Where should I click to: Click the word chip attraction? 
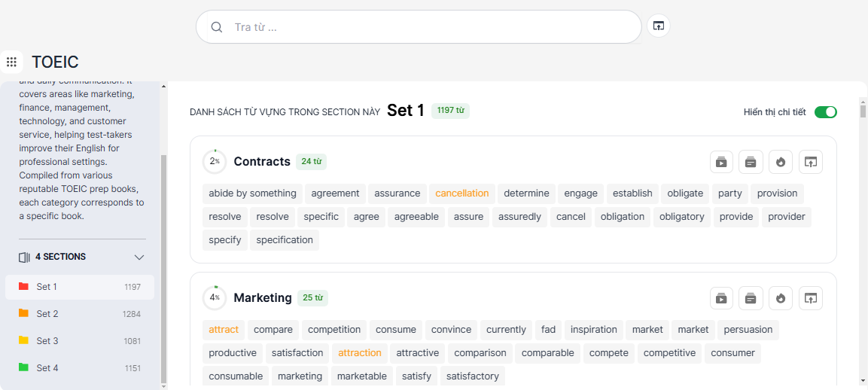point(359,353)
